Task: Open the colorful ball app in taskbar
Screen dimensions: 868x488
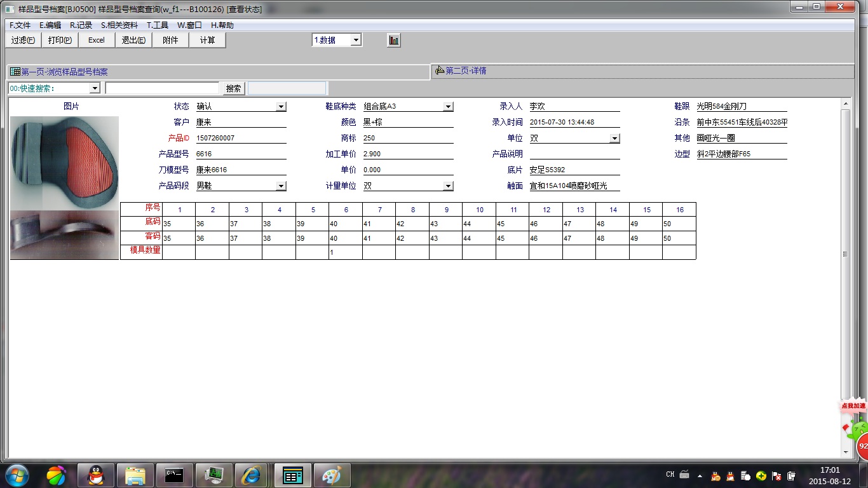Action: (x=56, y=475)
